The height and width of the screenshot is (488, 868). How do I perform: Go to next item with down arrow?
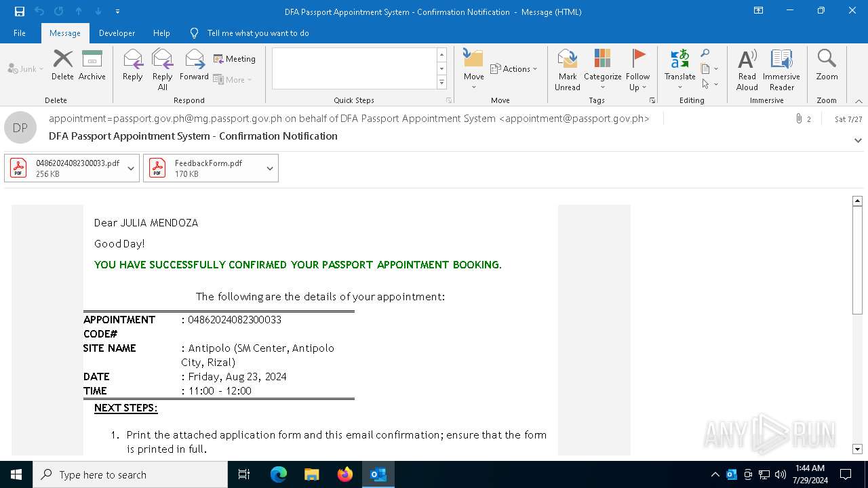click(98, 12)
